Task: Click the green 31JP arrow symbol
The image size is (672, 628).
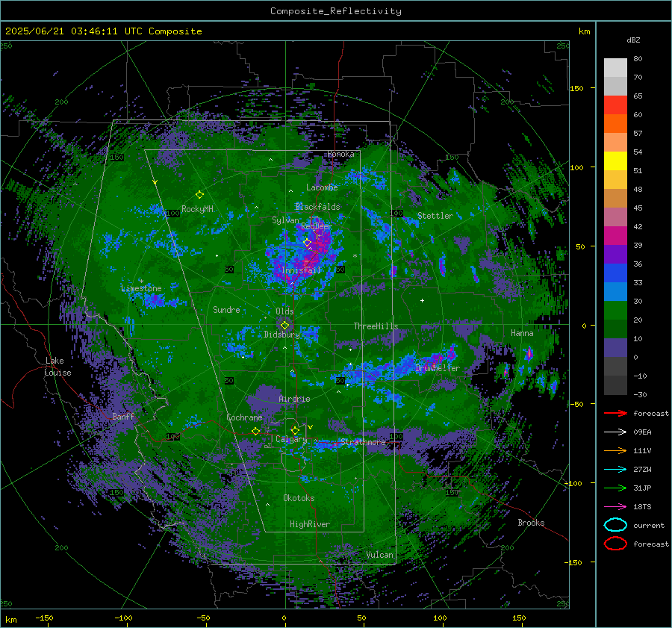Action: pos(615,488)
